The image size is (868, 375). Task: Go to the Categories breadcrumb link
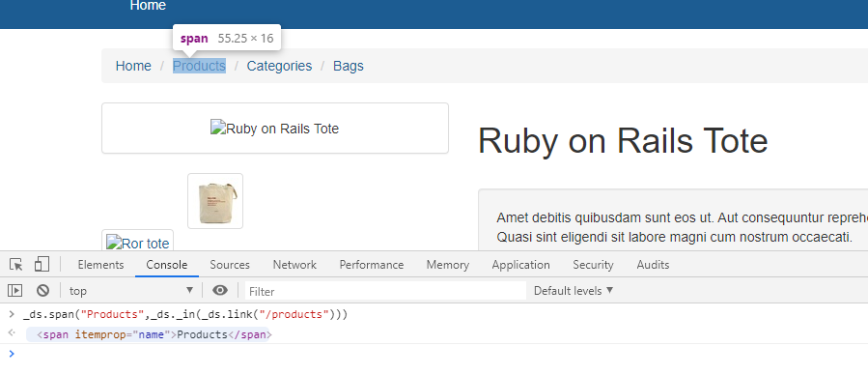(279, 66)
